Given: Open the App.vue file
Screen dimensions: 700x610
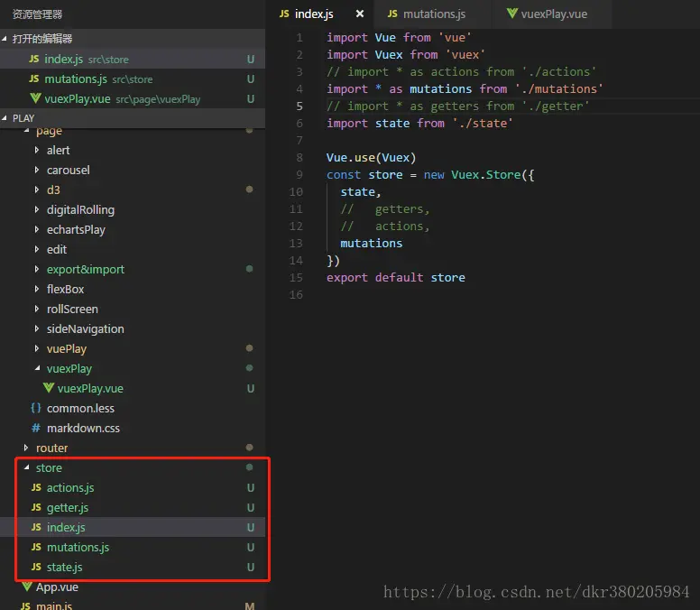Looking at the screenshot, I should pos(57,587).
